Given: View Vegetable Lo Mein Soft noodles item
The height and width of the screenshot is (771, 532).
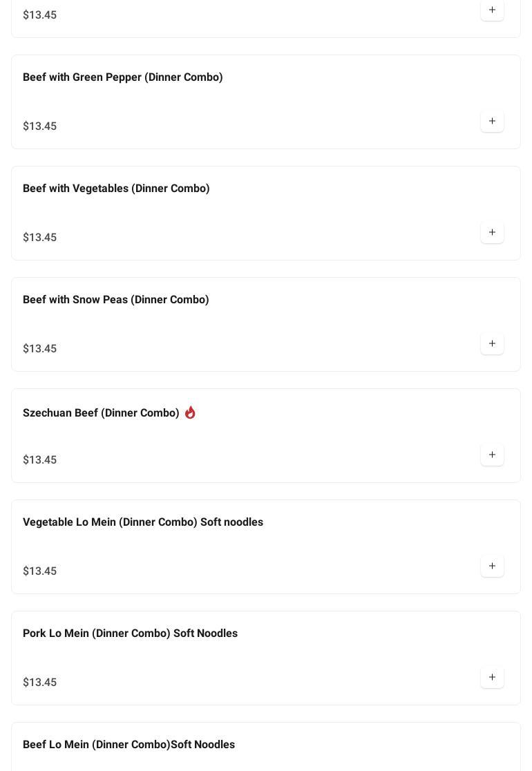Looking at the screenshot, I should [143, 522].
